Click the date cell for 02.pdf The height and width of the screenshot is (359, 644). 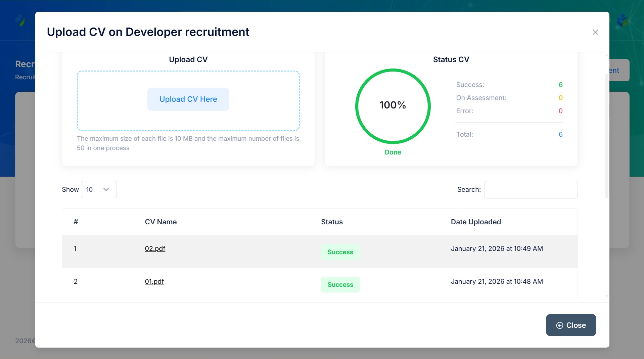(x=497, y=249)
